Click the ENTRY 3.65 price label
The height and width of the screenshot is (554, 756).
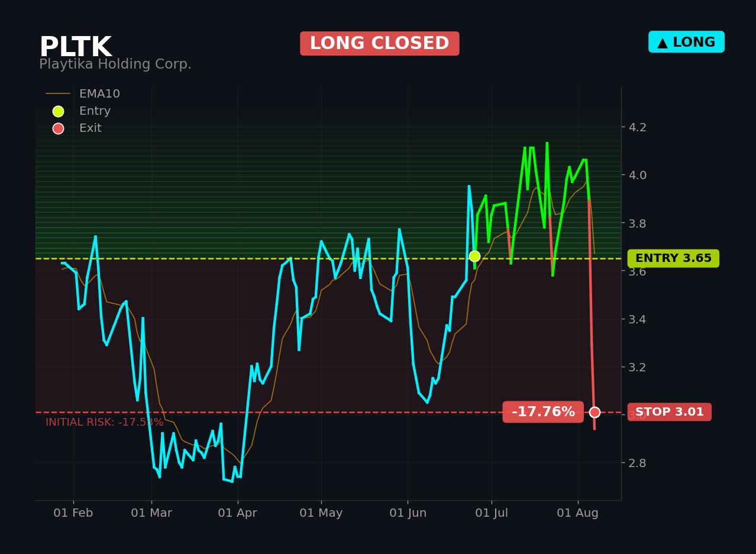pyautogui.click(x=673, y=258)
